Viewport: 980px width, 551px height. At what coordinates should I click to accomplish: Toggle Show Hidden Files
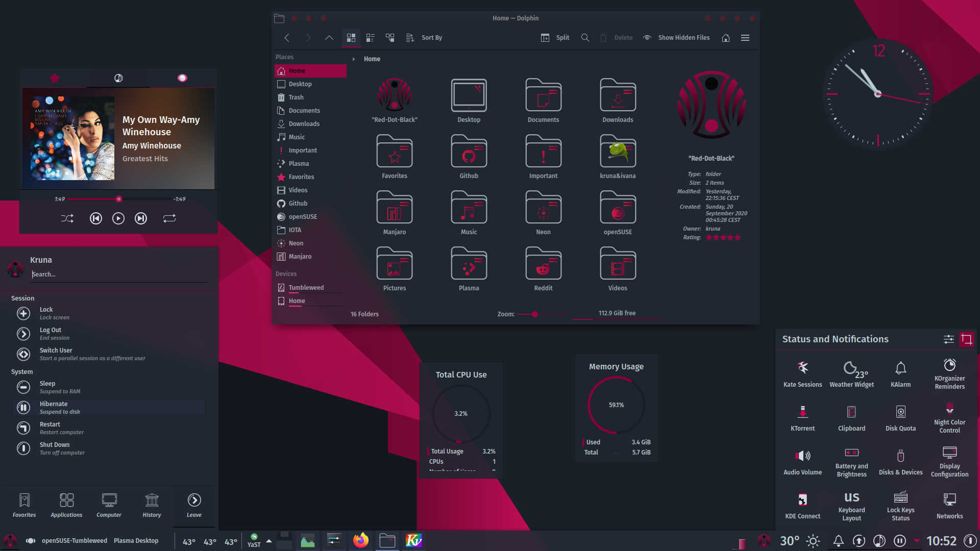click(x=676, y=38)
